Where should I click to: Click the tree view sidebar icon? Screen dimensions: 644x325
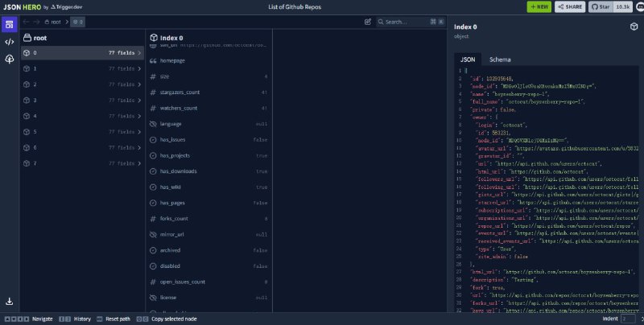pyautogui.click(x=10, y=60)
